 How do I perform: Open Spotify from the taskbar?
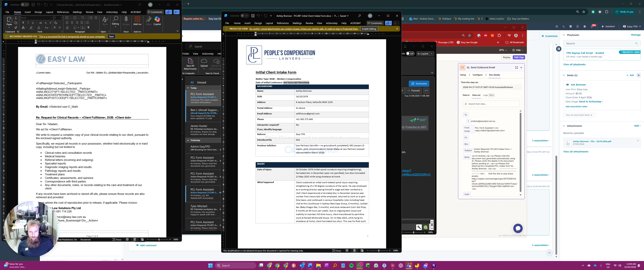[x=351, y=265]
